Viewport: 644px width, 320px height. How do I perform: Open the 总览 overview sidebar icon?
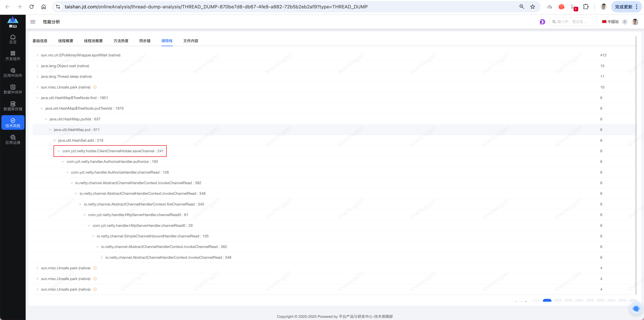[x=13, y=39]
